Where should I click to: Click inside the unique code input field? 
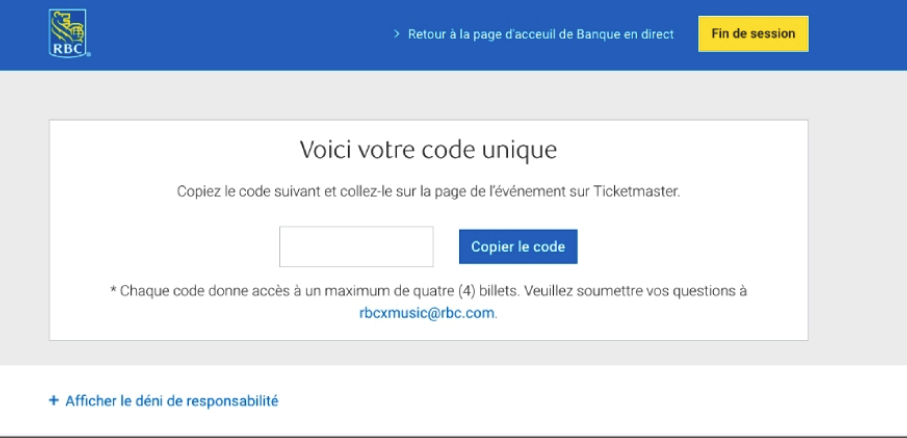(356, 247)
